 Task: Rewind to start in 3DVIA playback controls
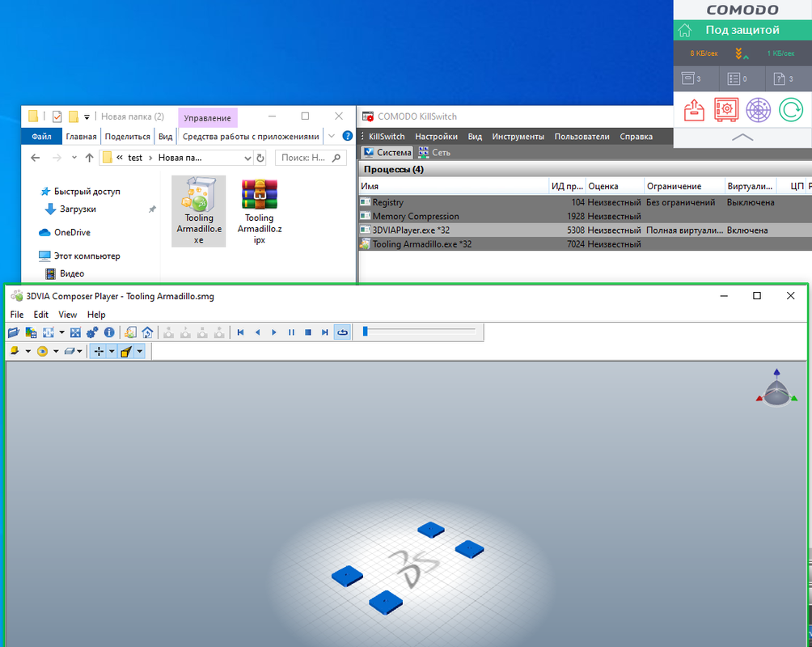pyautogui.click(x=241, y=332)
